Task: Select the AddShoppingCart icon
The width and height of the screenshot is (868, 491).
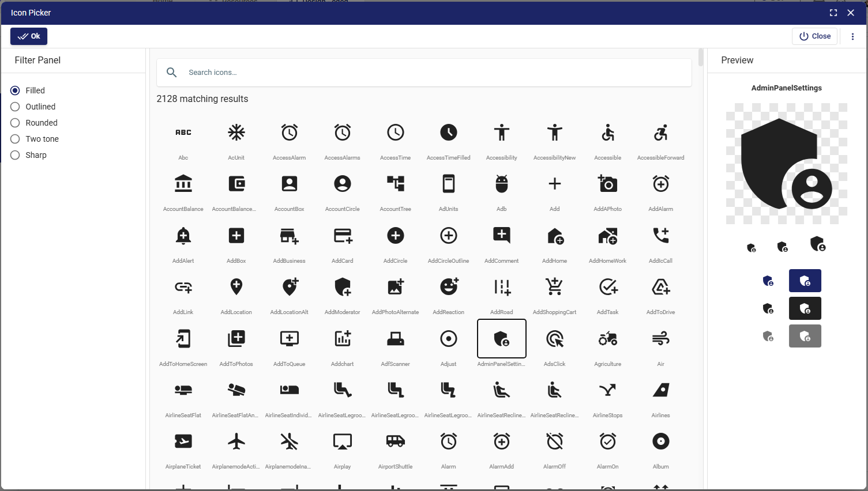Action: 554,287
